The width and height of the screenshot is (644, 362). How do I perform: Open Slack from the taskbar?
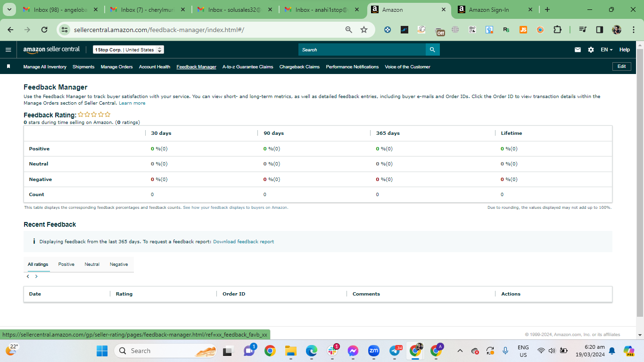pos(332,351)
